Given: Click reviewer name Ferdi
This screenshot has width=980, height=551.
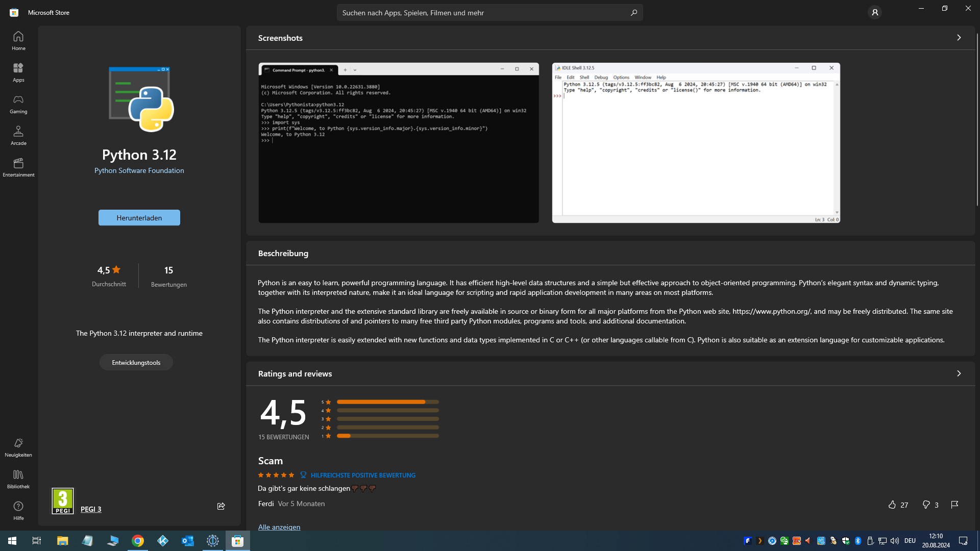Looking at the screenshot, I should pos(266,504).
